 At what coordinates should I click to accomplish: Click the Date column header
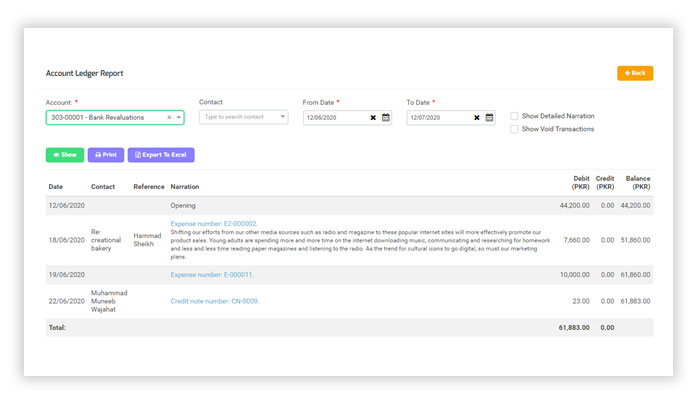click(56, 187)
